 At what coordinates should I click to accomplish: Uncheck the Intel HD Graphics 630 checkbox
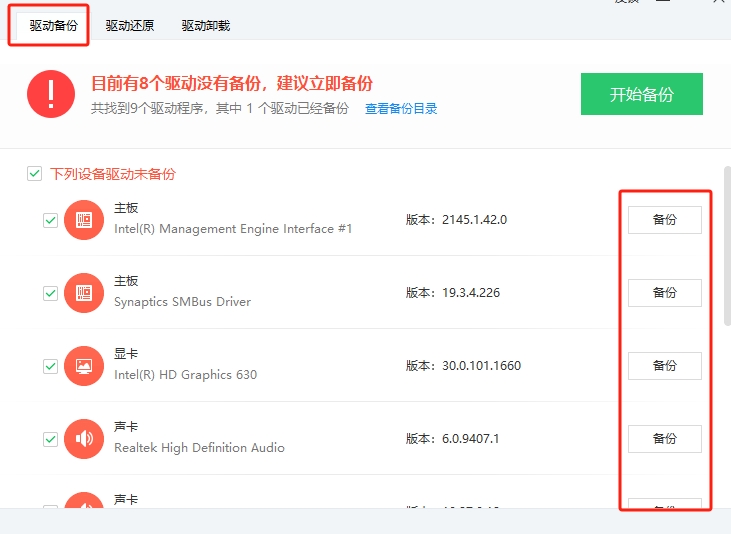coord(50,366)
